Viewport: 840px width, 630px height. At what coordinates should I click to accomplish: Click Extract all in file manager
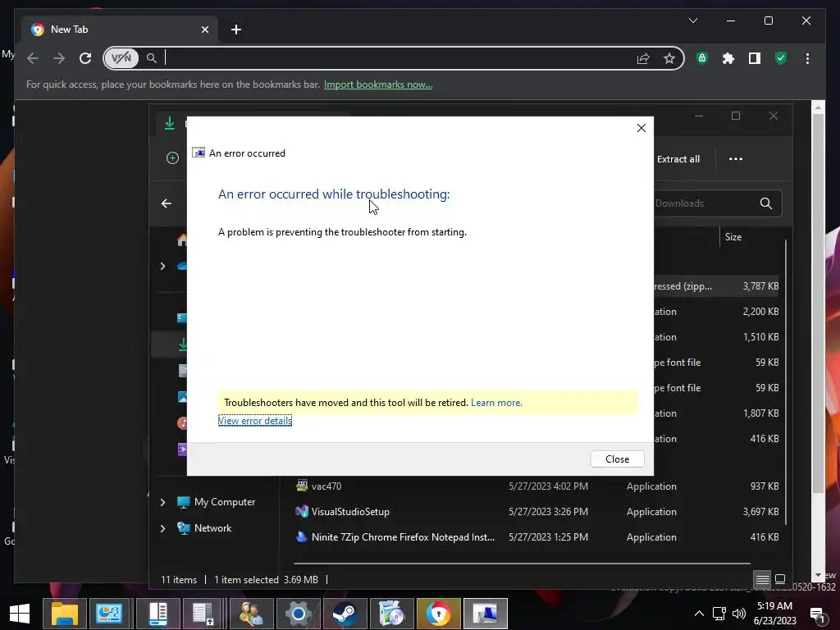[678, 159]
